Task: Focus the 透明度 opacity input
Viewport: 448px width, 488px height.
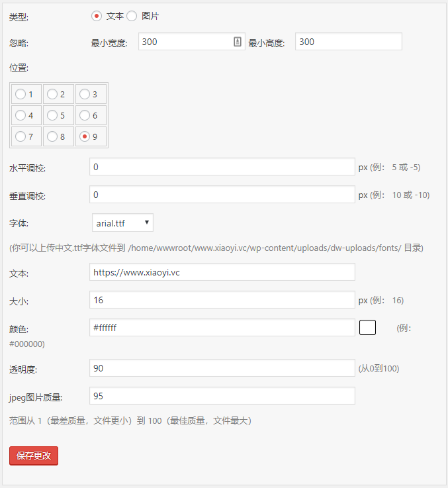Action: pyautogui.click(x=222, y=368)
